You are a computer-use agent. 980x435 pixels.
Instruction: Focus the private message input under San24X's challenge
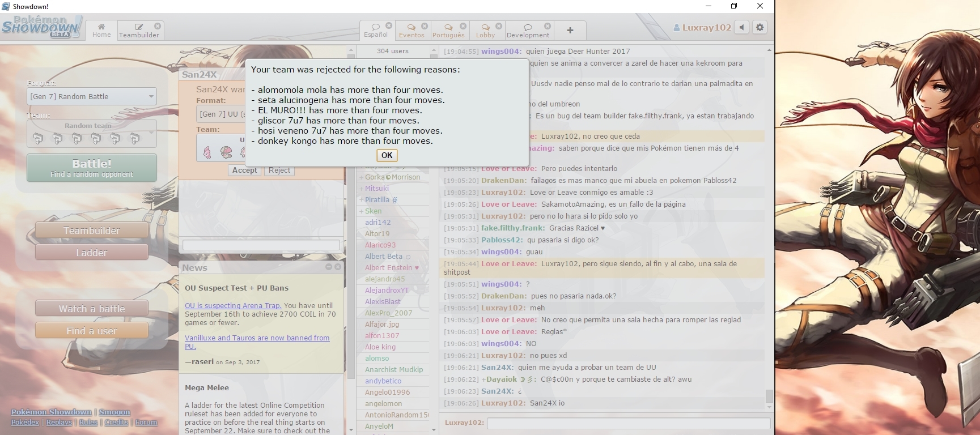[261, 245]
